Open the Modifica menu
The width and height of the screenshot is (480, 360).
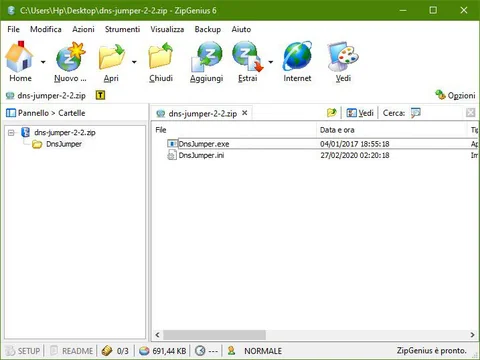click(x=46, y=29)
